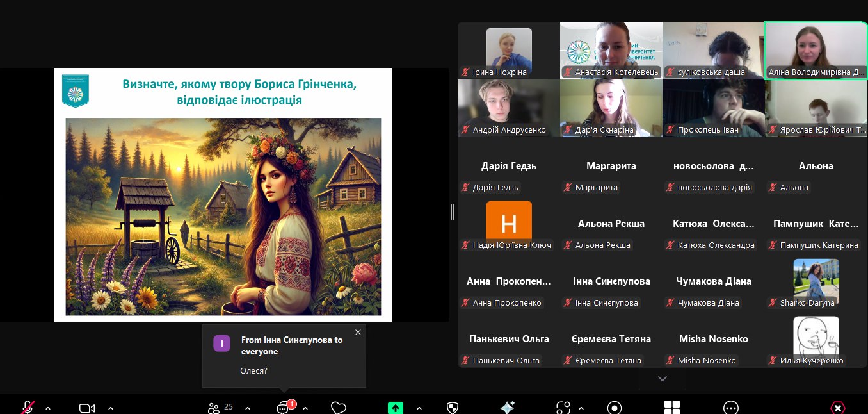
Task: Open the apps grid icon
Action: point(671,408)
